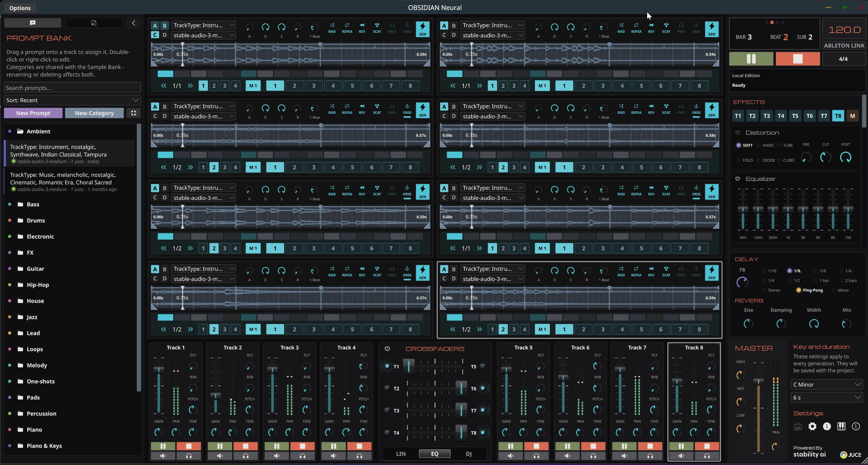868x465 pixels.
Task: Click the speaker icon on Track 5 strip
Action: (x=511, y=456)
